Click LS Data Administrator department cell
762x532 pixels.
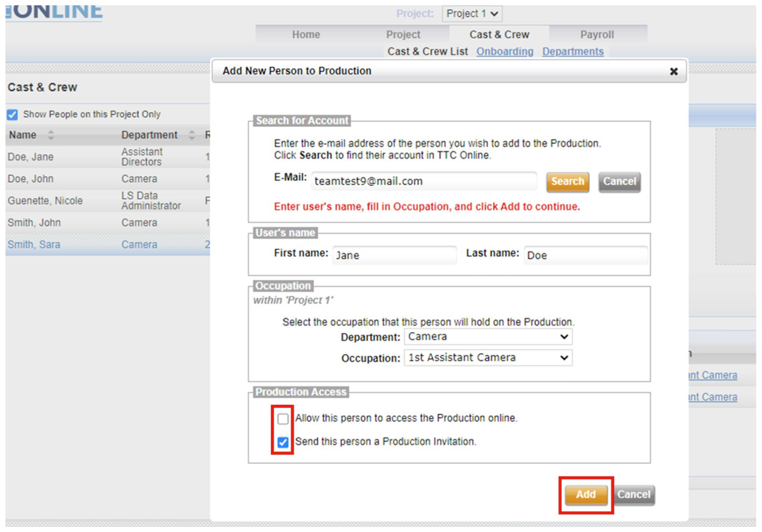[151, 201]
